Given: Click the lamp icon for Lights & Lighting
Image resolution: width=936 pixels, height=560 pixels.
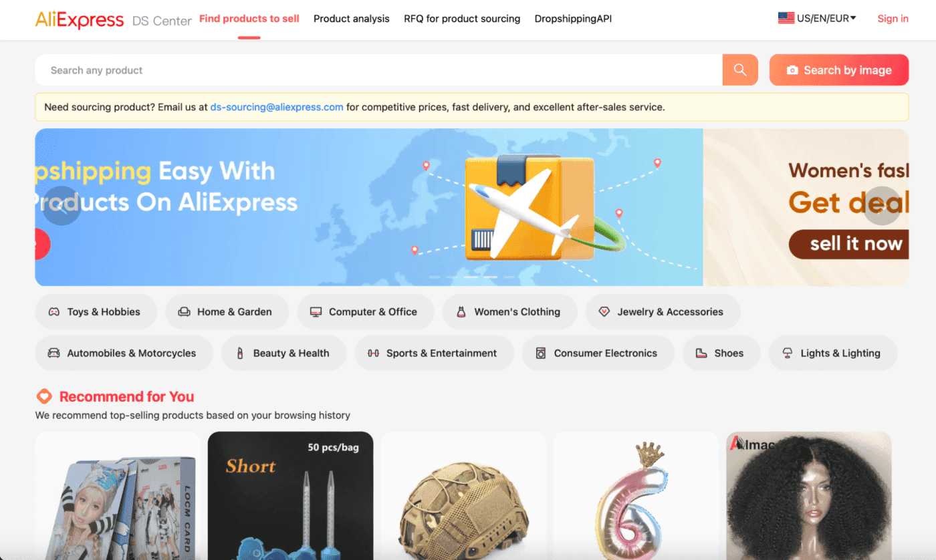Looking at the screenshot, I should click(x=788, y=354).
